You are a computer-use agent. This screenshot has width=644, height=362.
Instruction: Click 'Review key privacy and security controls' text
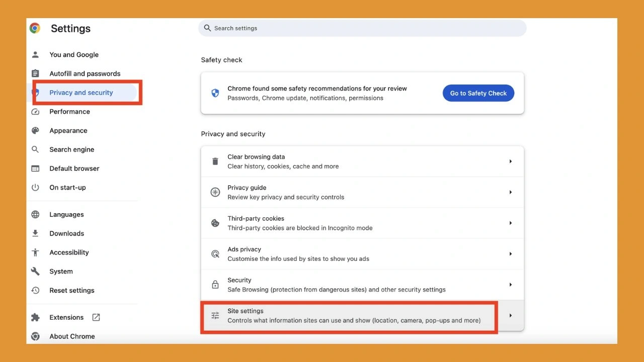286,197
